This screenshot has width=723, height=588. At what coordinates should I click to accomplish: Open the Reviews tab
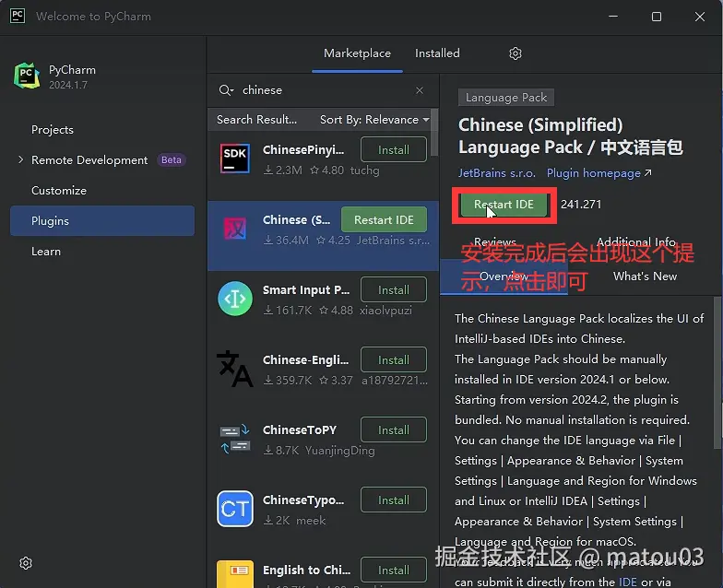click(x=494, y=241)
